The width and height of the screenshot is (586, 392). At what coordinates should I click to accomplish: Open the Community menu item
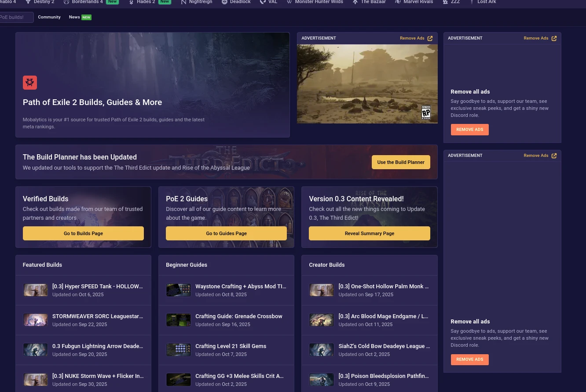49,17
